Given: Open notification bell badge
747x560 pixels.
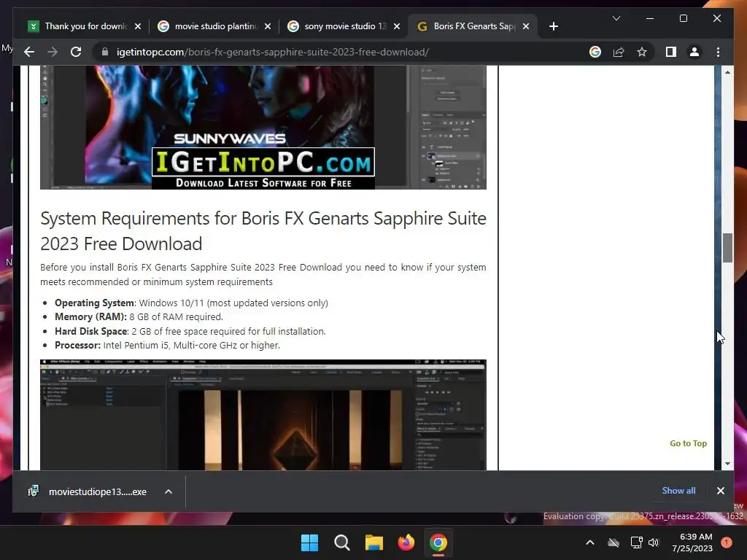Looking at the screenshot, I should coord(726,542).
